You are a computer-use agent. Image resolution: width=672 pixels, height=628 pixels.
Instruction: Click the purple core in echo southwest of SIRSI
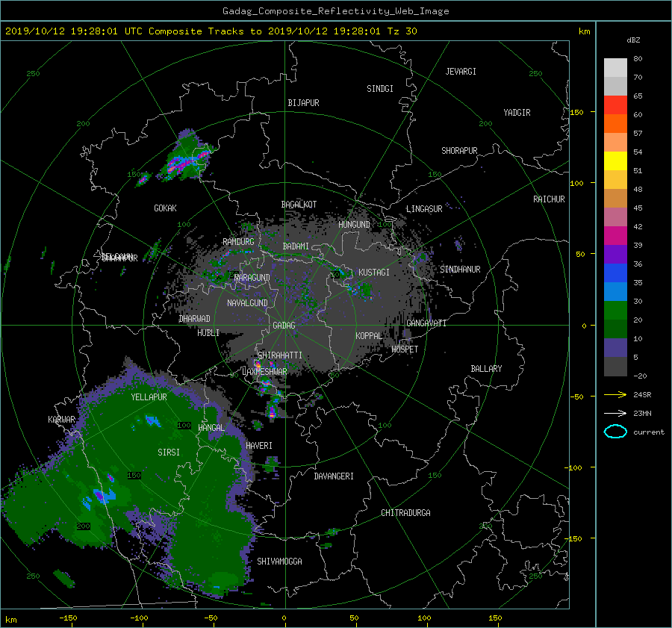[99, 496]
